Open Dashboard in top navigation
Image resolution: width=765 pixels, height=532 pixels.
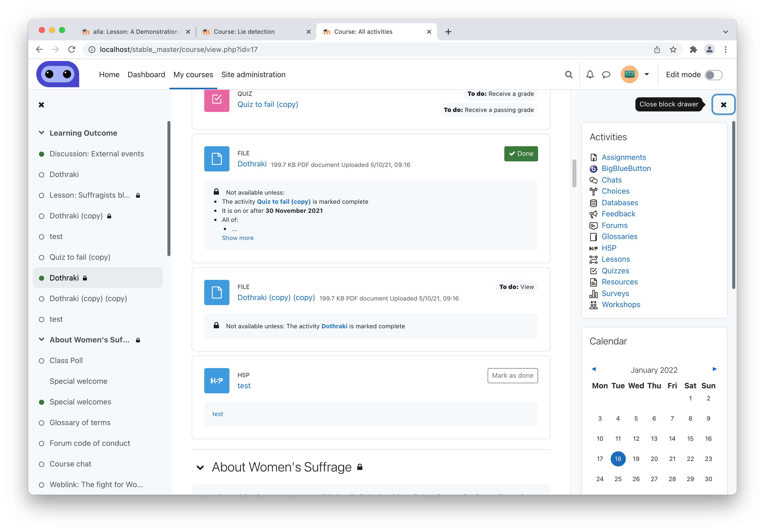(146, 75)
